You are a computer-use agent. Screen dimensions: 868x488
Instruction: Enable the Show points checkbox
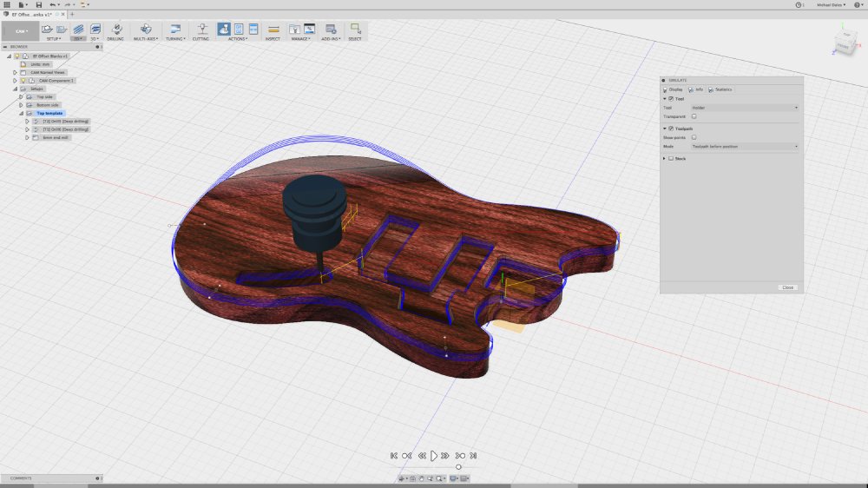point(694,137)
